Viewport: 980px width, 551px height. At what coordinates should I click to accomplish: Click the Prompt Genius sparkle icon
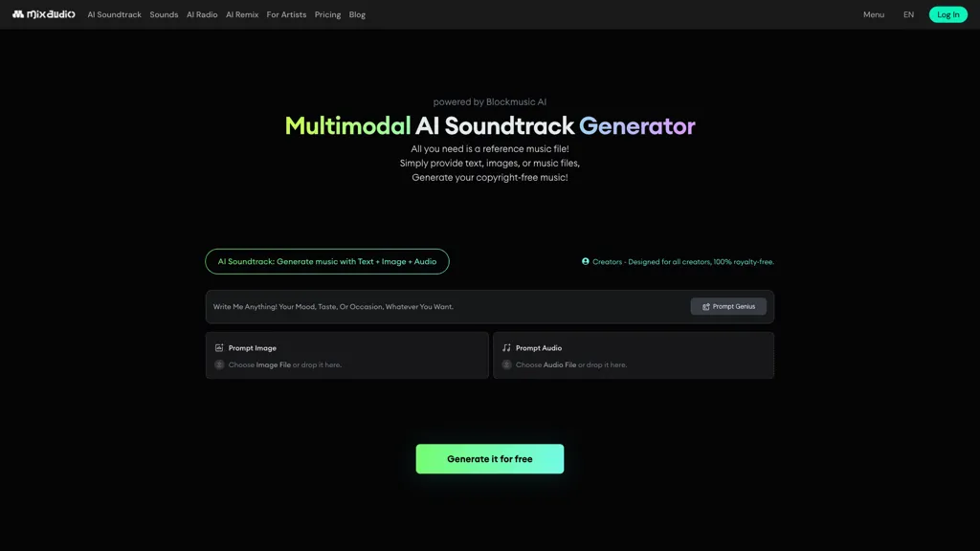click(x=706, y=306)
